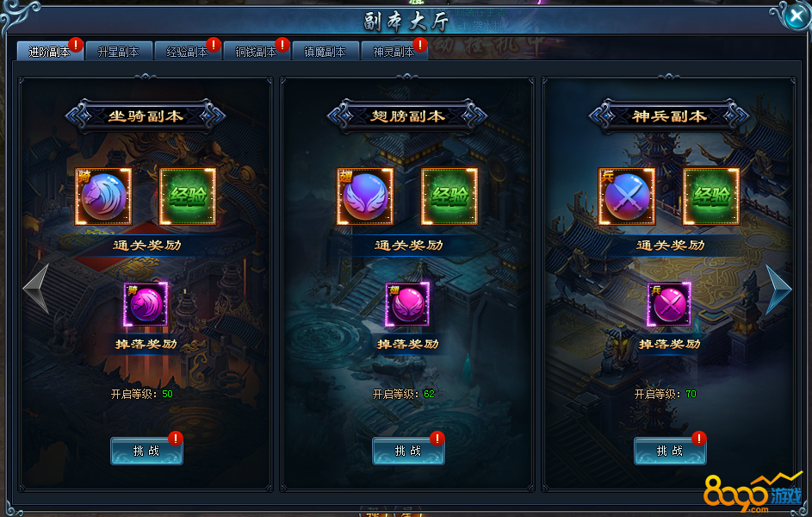Click the wings orb reward icon under 翅膀副本
This screenshot has width=812, height=517.
(365, 196)
